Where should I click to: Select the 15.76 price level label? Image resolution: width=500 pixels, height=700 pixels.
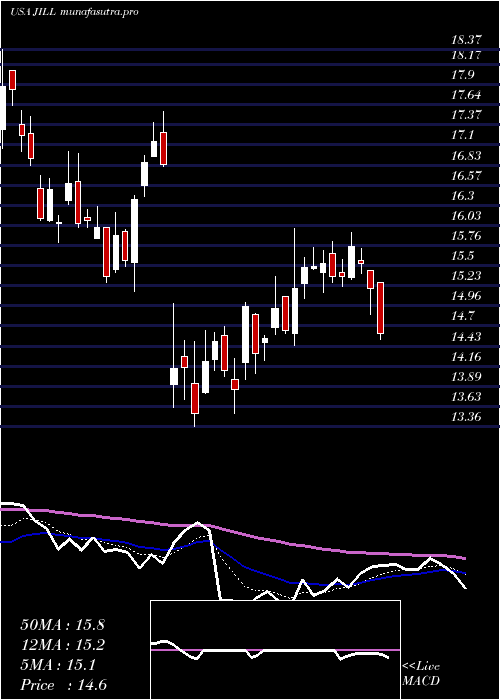click(x=466, y=236)
